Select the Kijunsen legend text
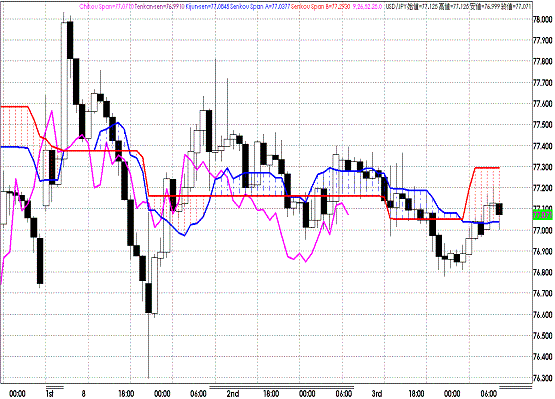Screen dimensions: 555x399 [x=207, y=6]
